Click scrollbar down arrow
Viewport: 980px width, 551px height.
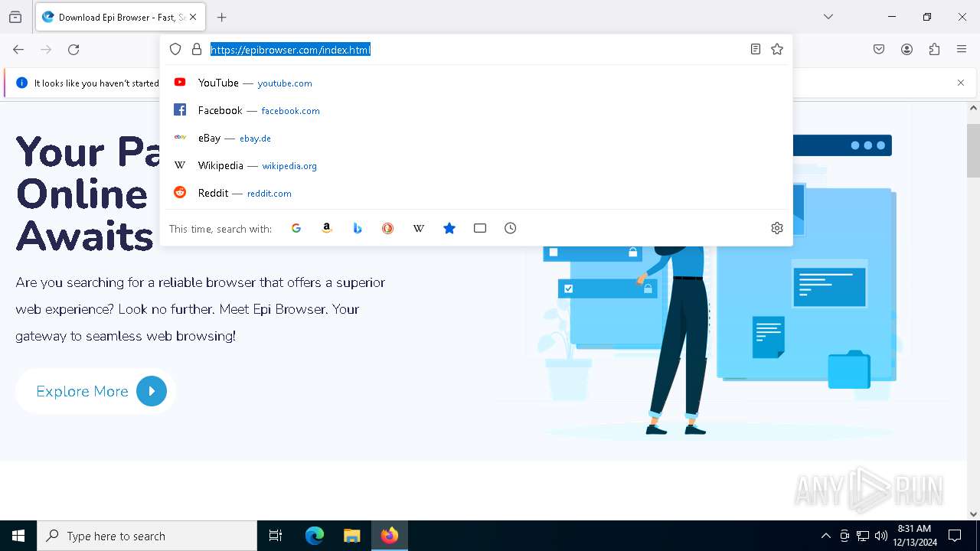click(x=973, y=514)
